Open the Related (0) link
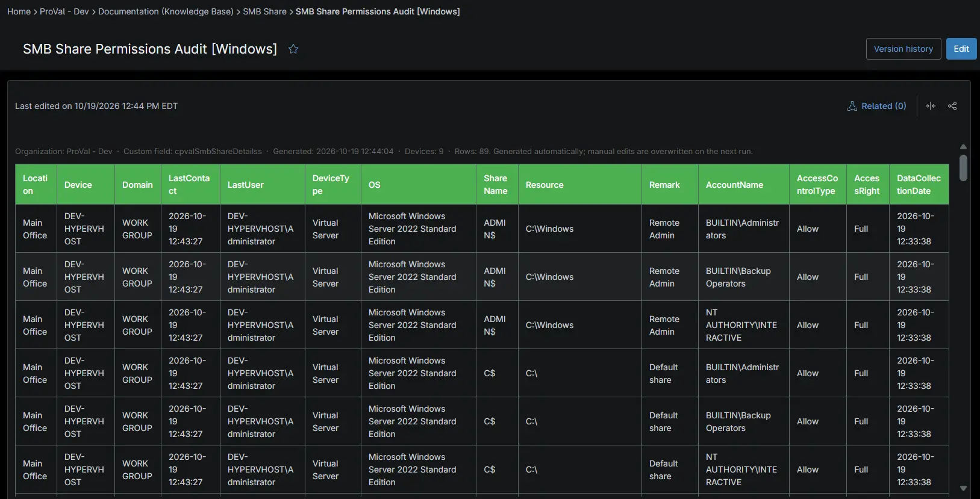 click(884, 106)
